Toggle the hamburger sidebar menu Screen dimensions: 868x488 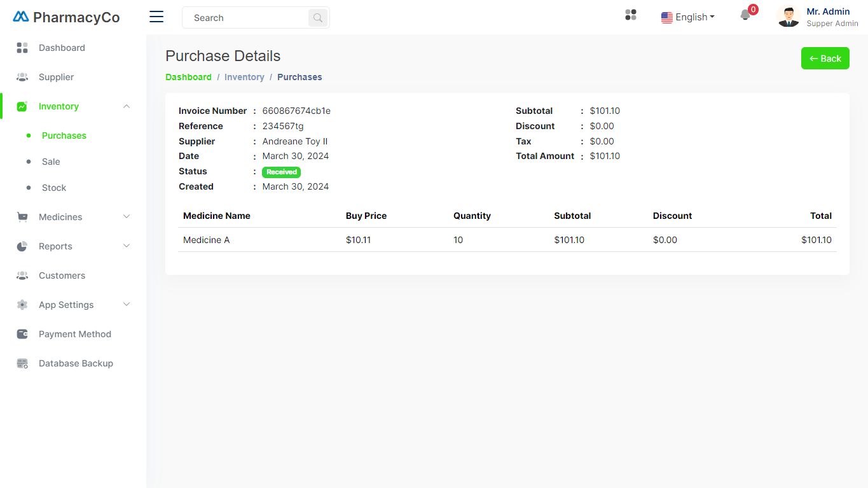click(156, 17)
